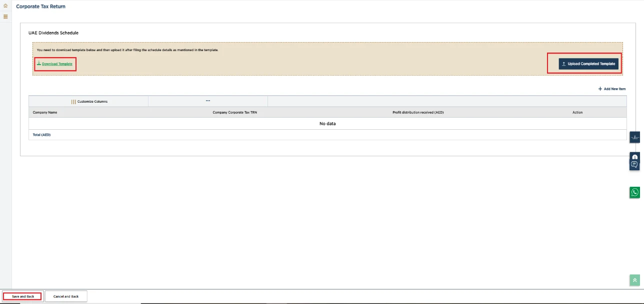Click the scroll-to-top double chevron button
Viewport: 644px width, 304px height.
click(634, 280)
